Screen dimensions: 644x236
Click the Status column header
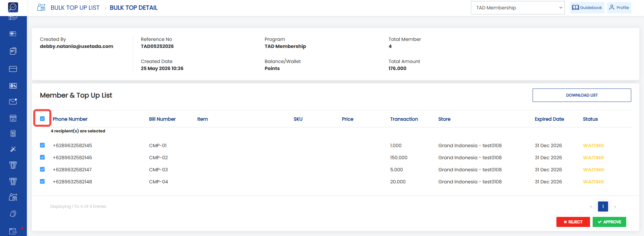pyautogui.click(x=590, y=119)
